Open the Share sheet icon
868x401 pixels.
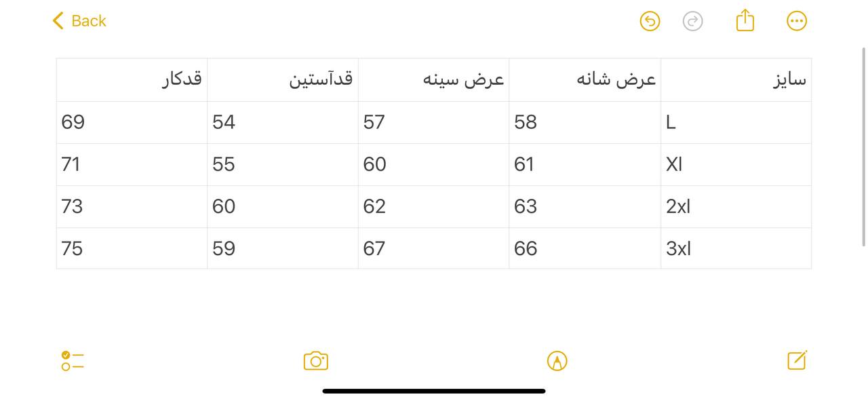[x=745, y=20]
